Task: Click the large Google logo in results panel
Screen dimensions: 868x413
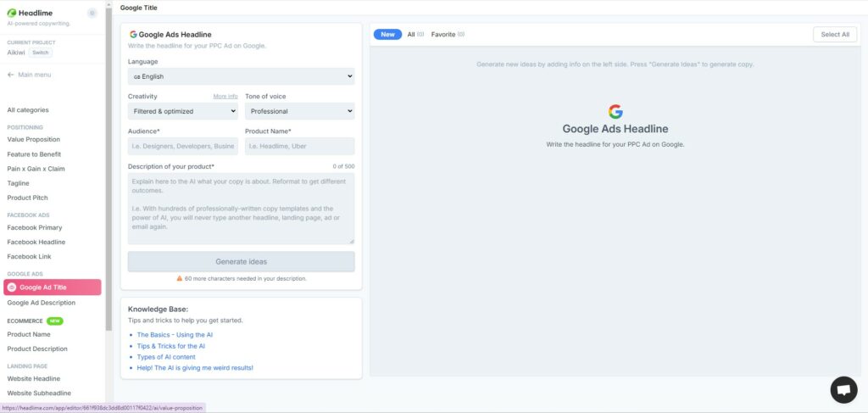Action: pyautogui.click(x=615, y=112)
